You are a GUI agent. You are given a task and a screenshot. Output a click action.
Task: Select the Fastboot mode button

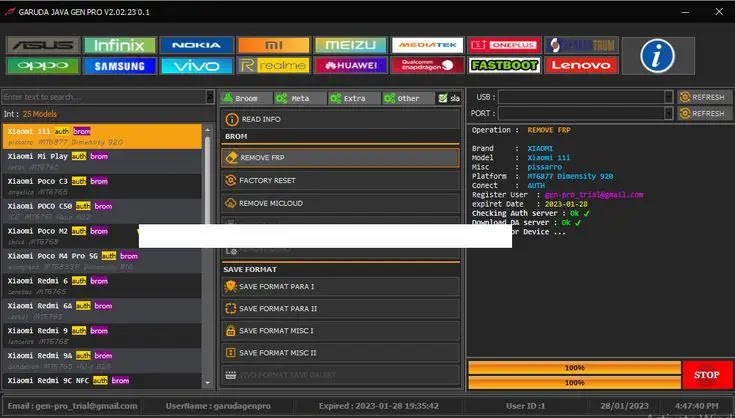(x=504, y=66)
